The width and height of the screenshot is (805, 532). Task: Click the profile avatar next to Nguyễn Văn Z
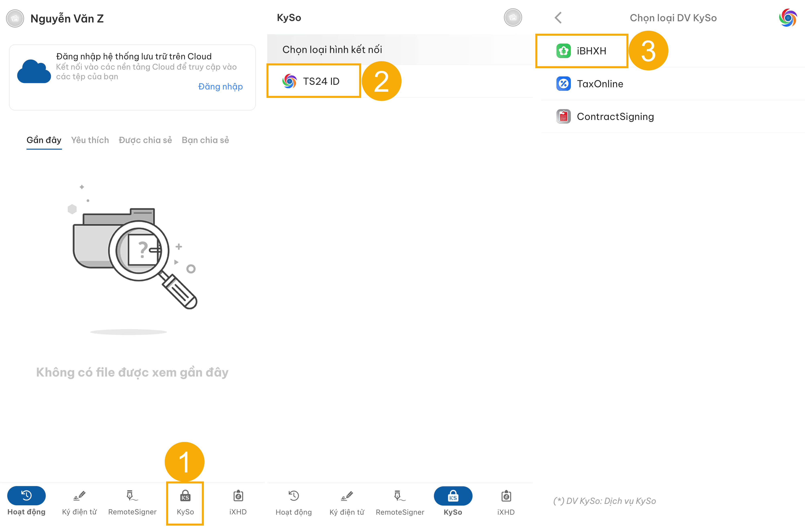[15, 18]
